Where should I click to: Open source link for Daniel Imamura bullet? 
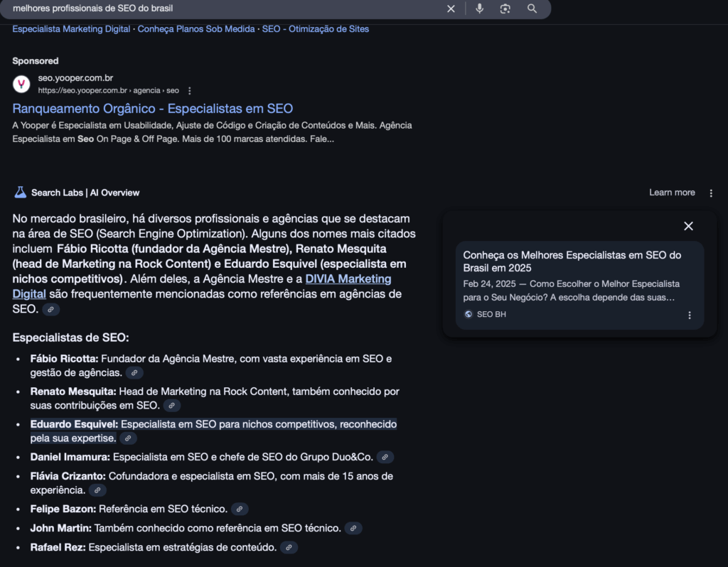click(385, 458)
